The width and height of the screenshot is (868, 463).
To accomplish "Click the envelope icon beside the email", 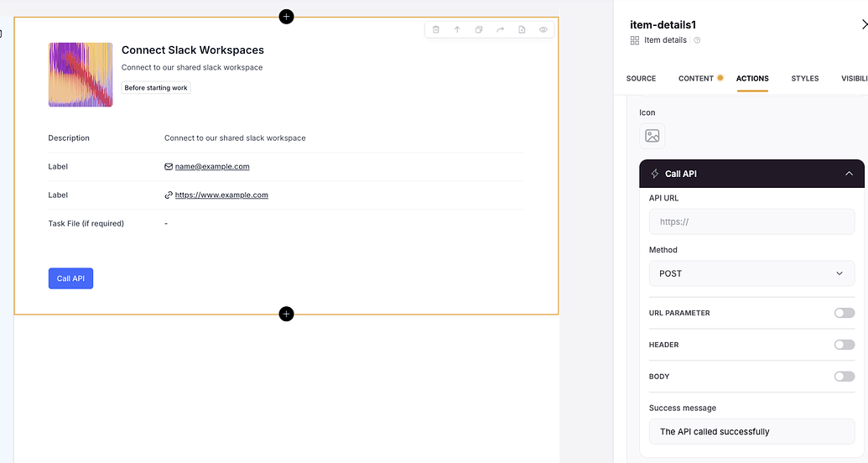I will pyautogui.click(x=169, y=167).
